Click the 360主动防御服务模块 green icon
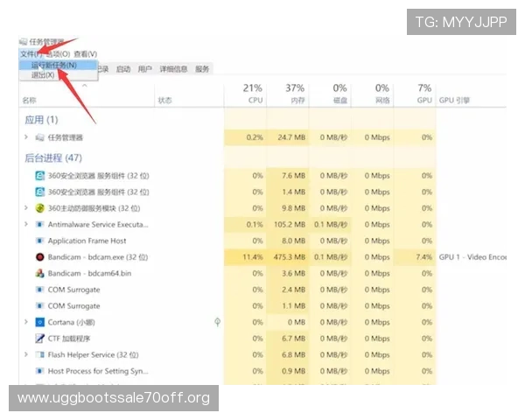This screenshot has height=420, width=525. tap(40, 208)
